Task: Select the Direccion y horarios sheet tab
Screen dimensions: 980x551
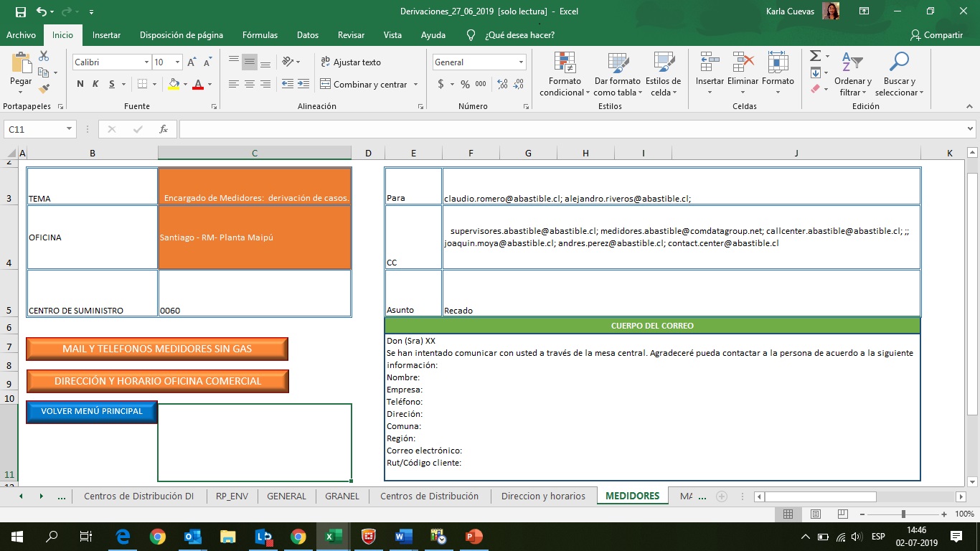Action: 543,496
